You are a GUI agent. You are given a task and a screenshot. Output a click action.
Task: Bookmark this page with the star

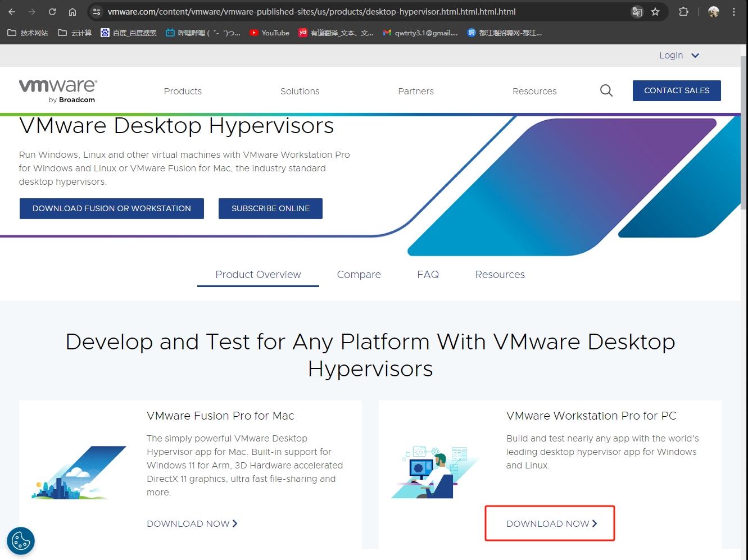click(655, 12)
